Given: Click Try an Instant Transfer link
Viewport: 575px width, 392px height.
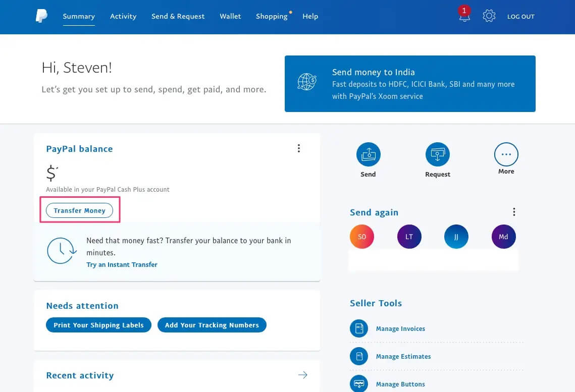Looking at the screenshot, I should 122,264.
